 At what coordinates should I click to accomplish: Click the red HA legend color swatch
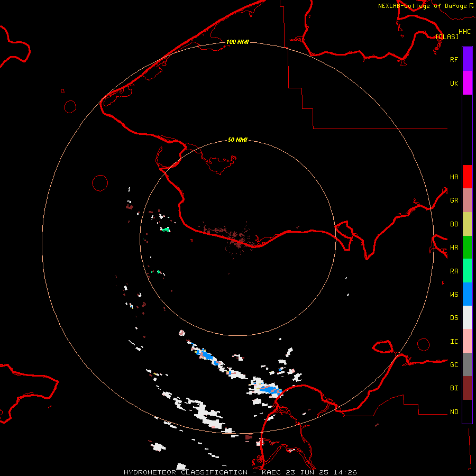(x=467, y=177)
